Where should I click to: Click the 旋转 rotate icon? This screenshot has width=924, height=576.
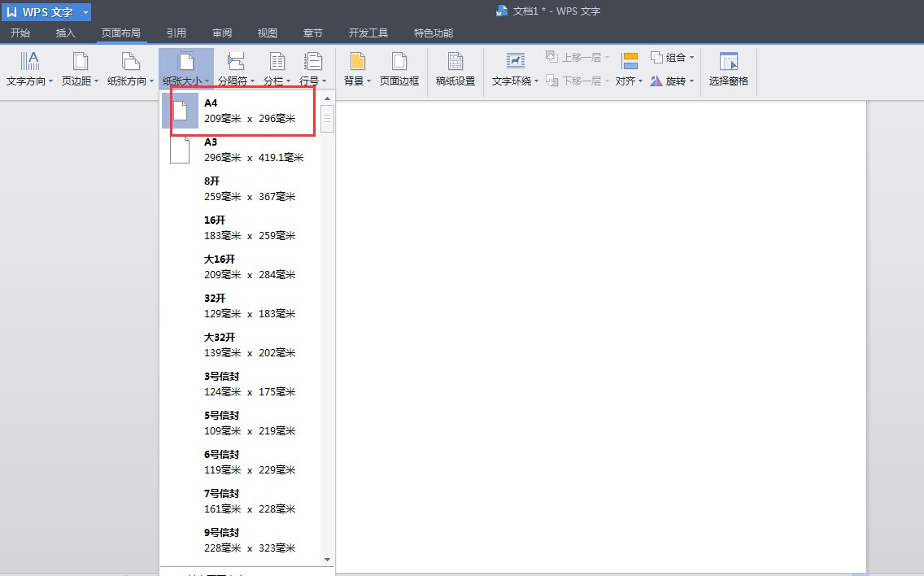[656, 81]
